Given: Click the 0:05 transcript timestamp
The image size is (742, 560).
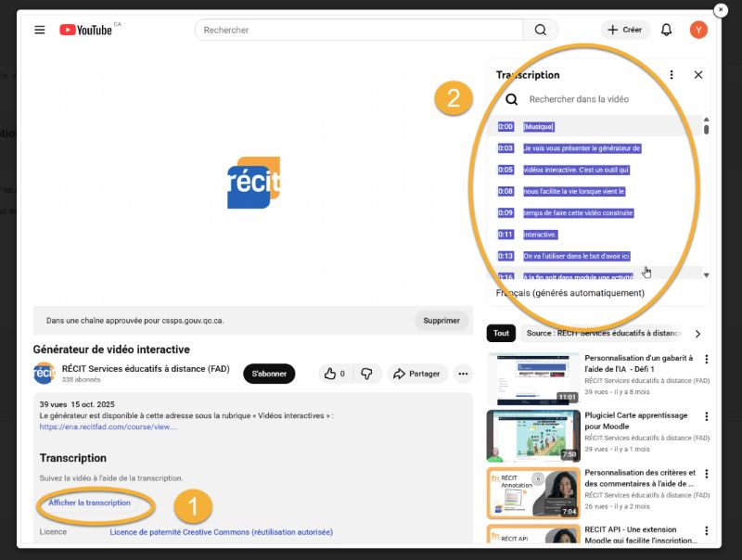Looking at the screenshot, I should click(x=506, y=170).
